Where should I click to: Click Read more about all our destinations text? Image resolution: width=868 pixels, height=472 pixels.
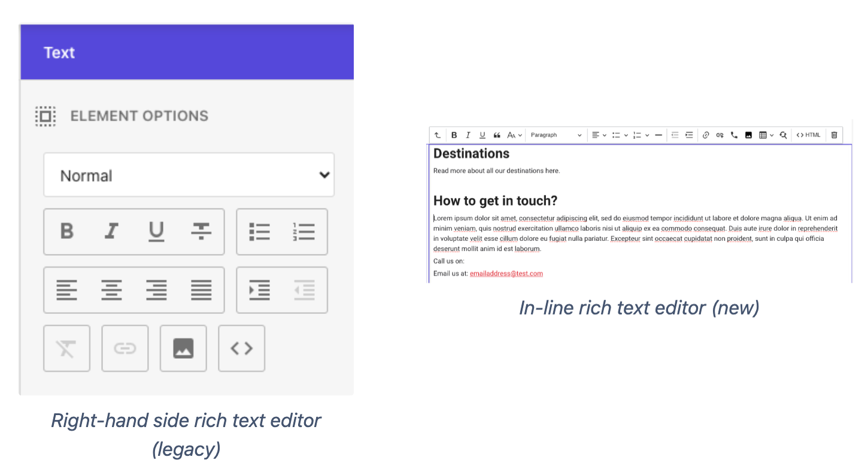click(496, 170)
